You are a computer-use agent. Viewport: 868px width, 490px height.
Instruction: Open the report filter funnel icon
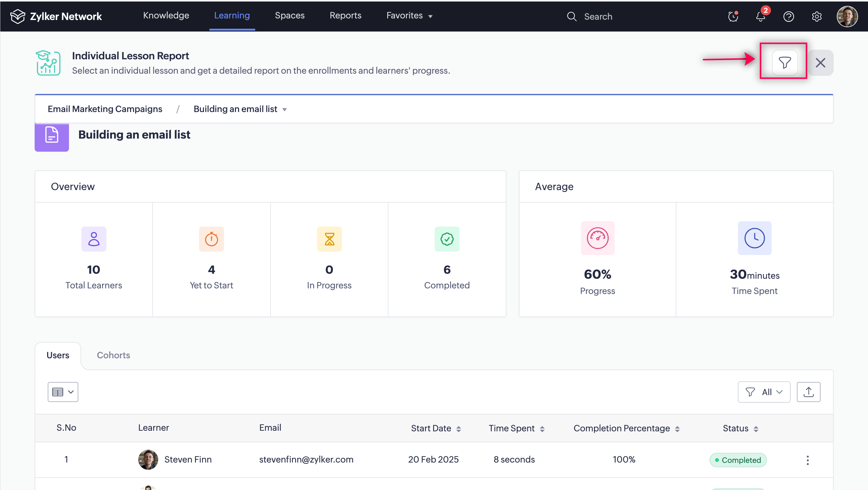coord(784,63)
